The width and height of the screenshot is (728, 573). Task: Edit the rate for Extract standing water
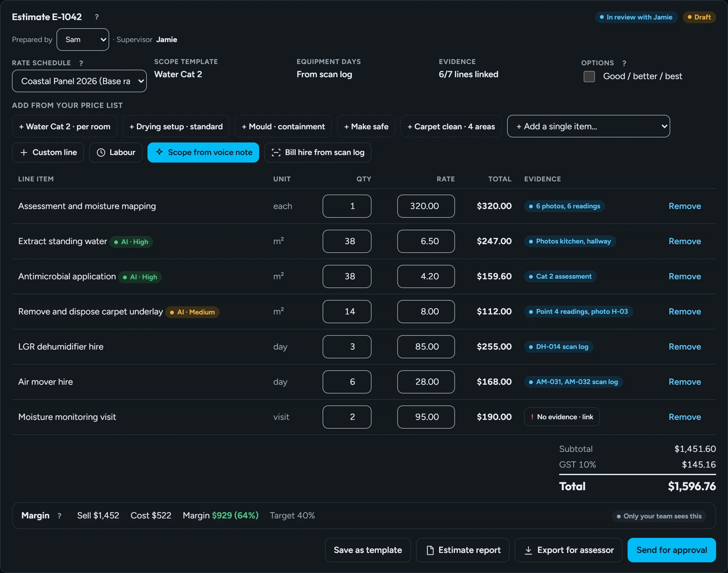[426, 241]
